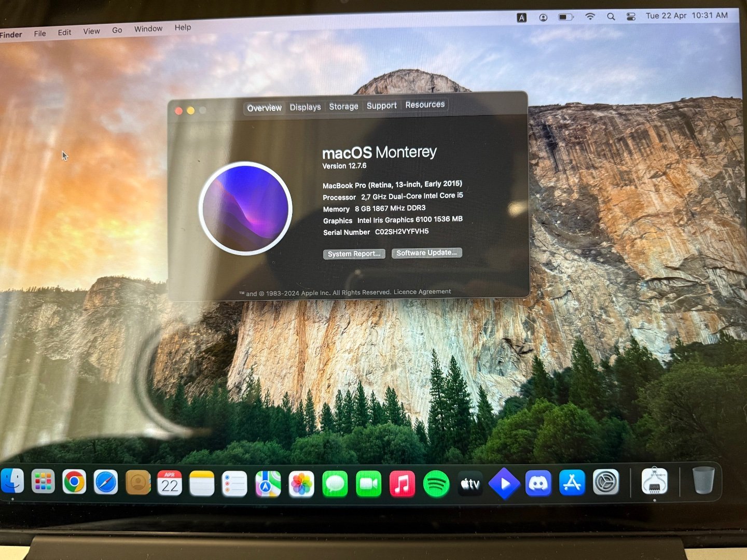Open the Notes app in Dock
Image resolution: width=747 pixels, height=560 pixels.
coord(202,483)
